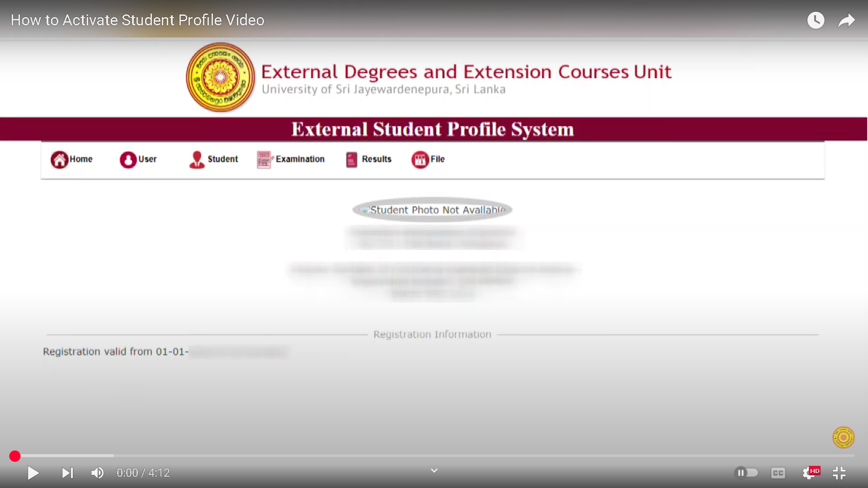Open the Results menu item
868x488 pixels.
pos(368,160)
